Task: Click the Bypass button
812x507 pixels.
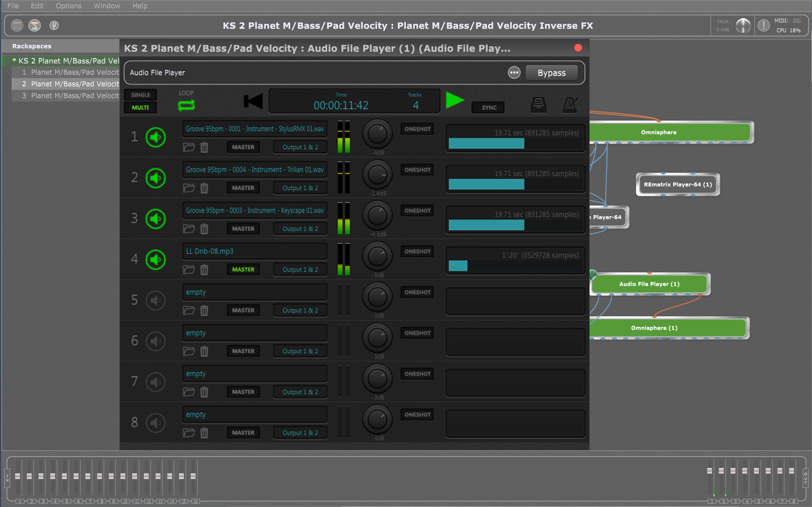Action: tap(552, 72)
